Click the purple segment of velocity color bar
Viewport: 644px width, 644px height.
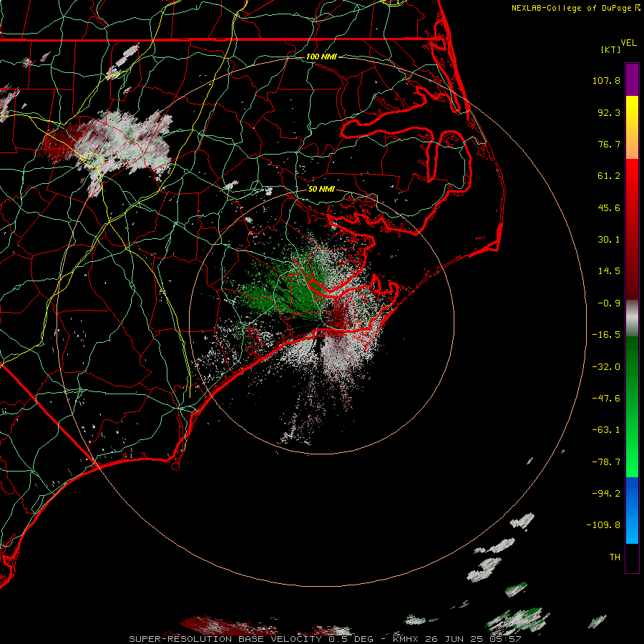pyautogui.click(x=632, y=79)
